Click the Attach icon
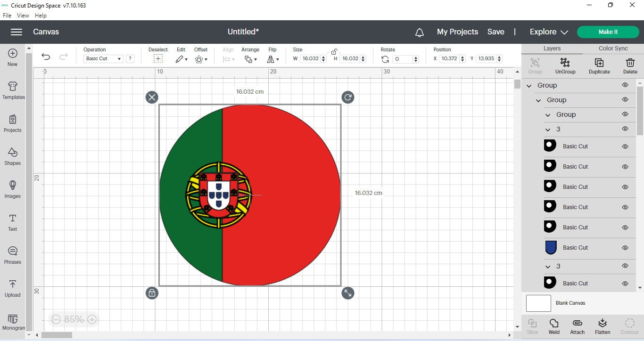The width and height of the screenshot is (644, 341). pyautogui.click(x=577, y=326)
